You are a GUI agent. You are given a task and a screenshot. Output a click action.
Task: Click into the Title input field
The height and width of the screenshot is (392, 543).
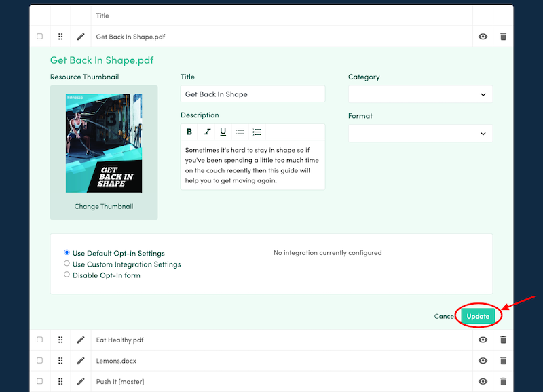point(252,94)
